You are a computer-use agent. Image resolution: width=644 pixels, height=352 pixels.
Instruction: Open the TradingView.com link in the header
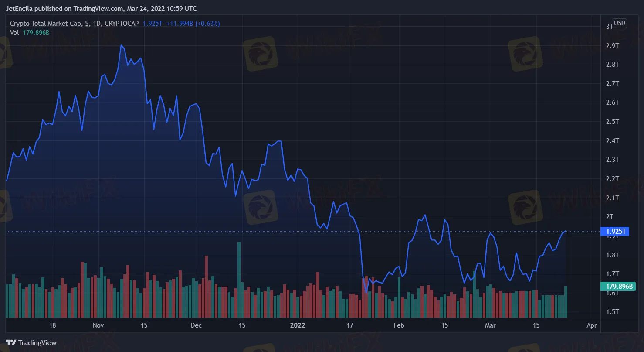tap(98, 9)
